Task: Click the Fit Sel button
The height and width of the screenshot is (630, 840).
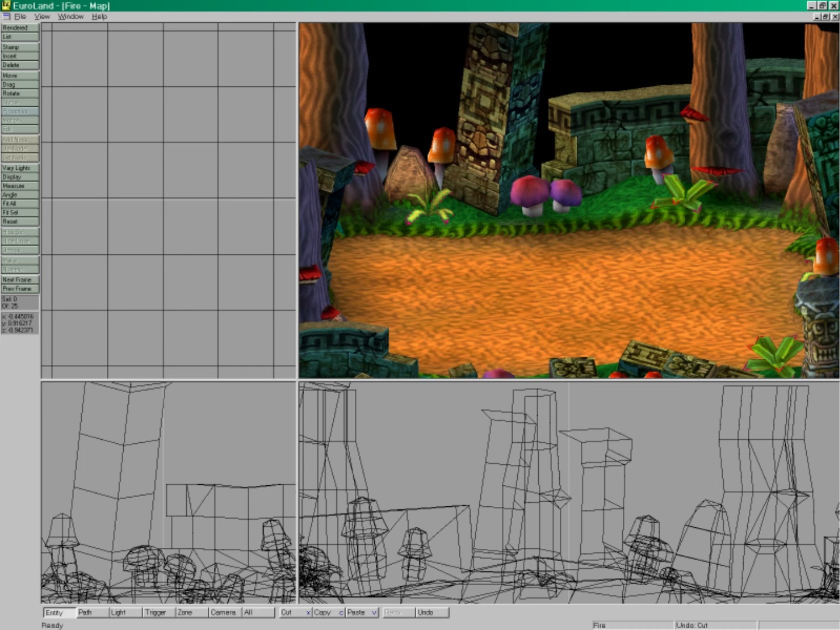Action: (20, 212)
